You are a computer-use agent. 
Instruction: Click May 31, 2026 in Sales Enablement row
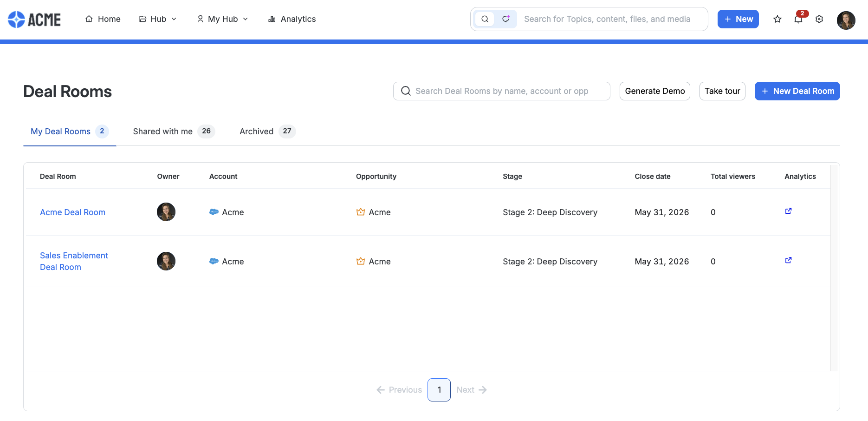click(662, 262)
